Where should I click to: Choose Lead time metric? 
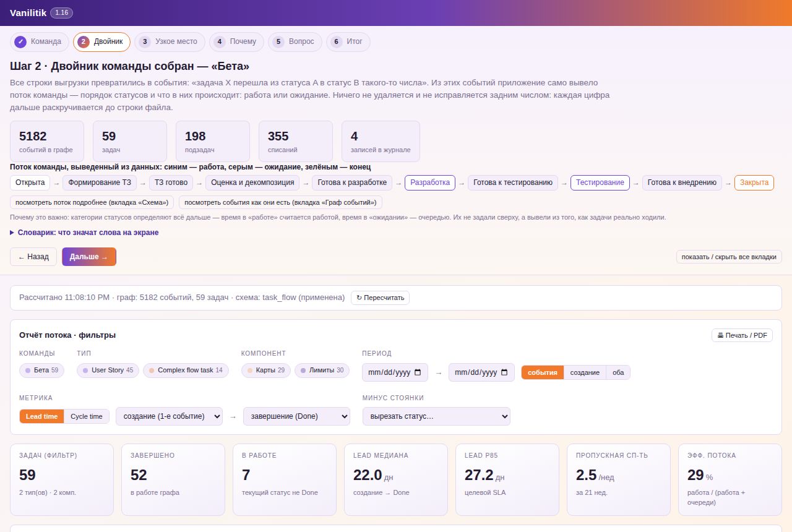pos(41,416)
